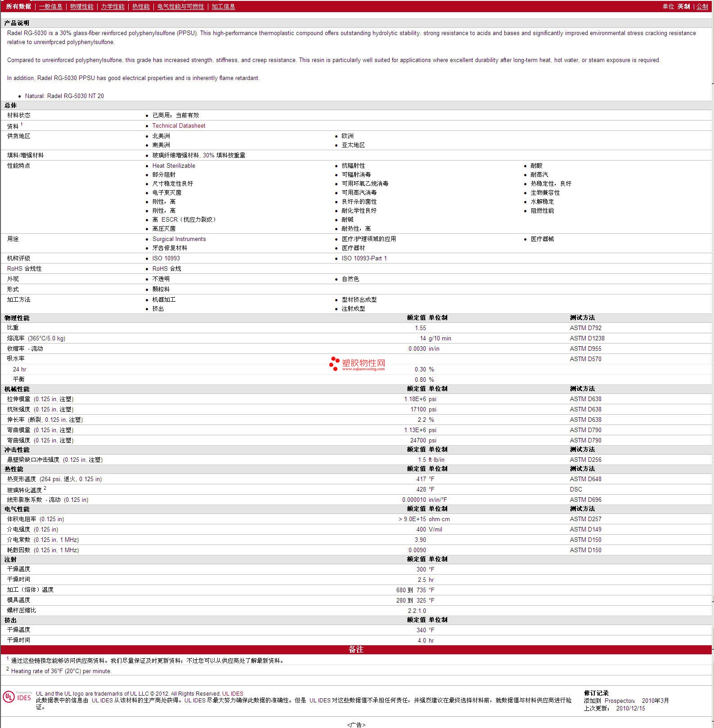Click the 介电常数 value 3.90
The height and width of the screenshot is (728, 714).
(420, 540)
